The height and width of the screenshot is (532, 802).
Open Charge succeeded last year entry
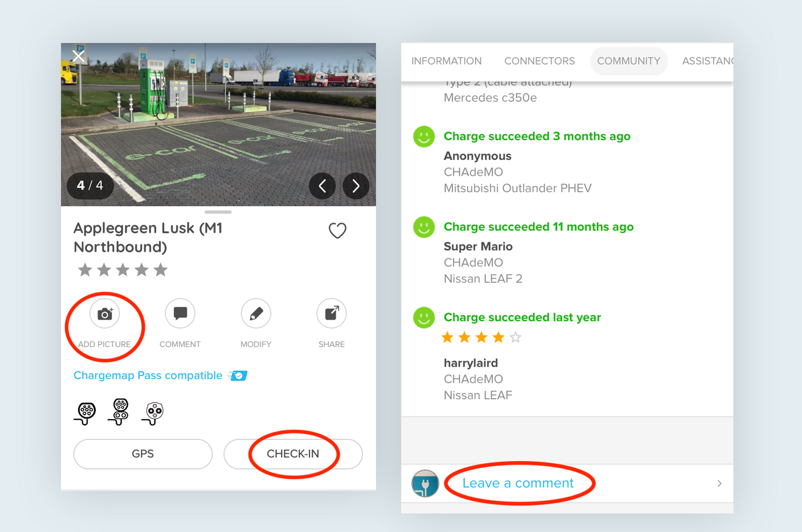pos(522,318)
